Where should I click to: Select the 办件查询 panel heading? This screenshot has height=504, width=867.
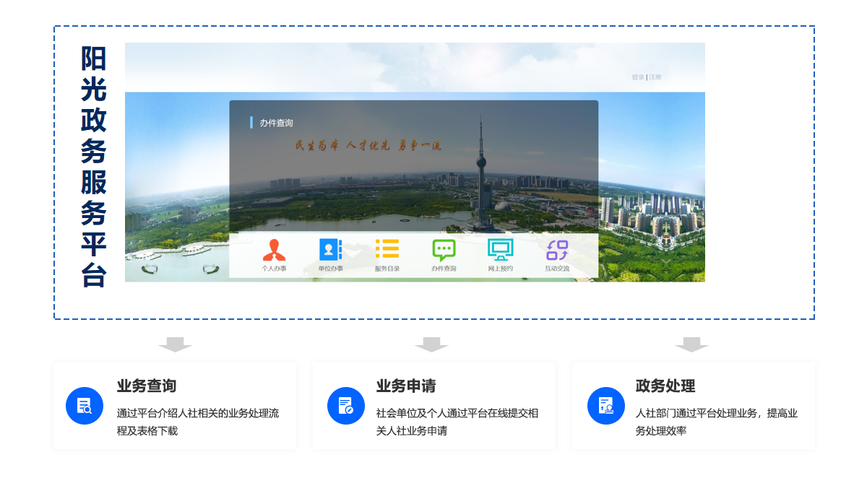276,123
